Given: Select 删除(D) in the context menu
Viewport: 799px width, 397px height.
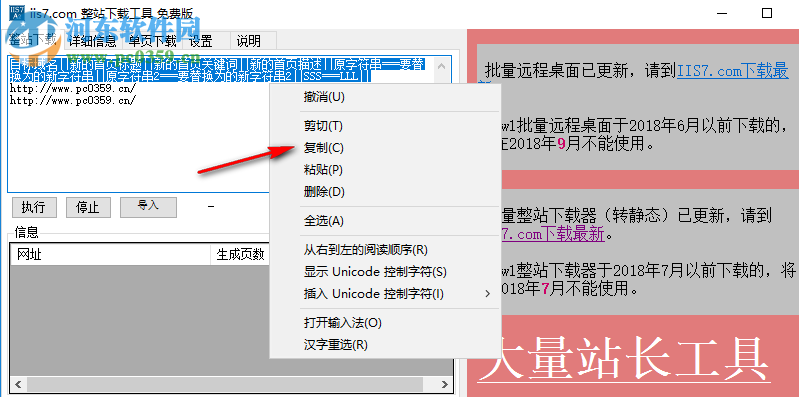Looking at the screenshot, I should point(385,192).
